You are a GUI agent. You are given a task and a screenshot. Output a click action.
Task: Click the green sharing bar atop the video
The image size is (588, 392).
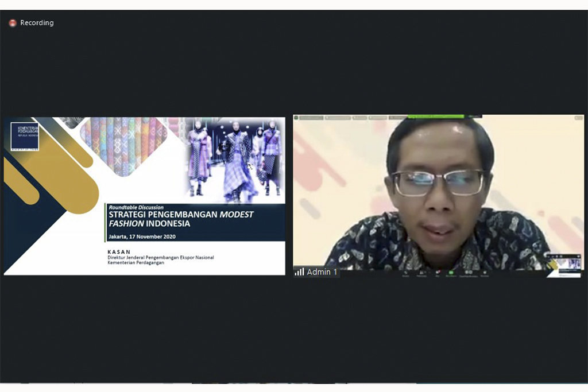(x=436, y=117)
